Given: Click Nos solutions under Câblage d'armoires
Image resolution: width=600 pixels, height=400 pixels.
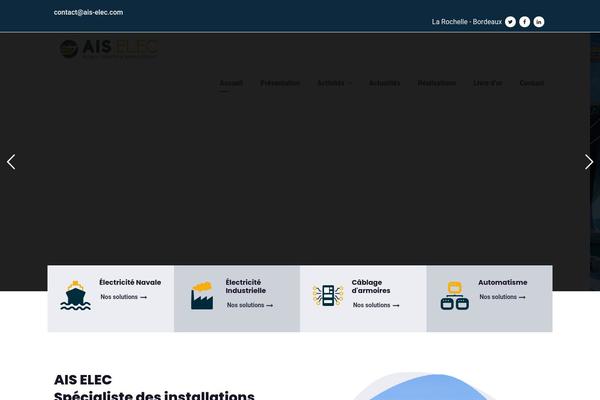Looking at the screenshot, I should (376, 305).
